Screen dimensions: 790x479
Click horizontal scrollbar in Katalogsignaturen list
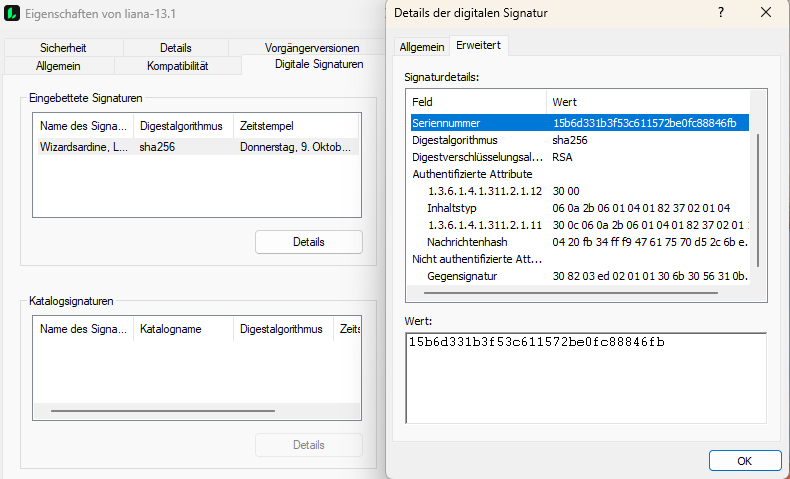pos(163,411)
